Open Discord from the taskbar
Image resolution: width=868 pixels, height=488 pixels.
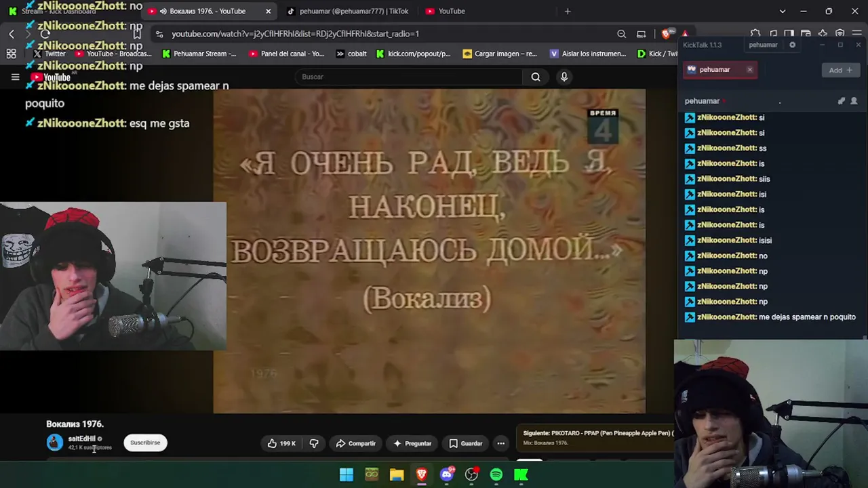(446, 474)
